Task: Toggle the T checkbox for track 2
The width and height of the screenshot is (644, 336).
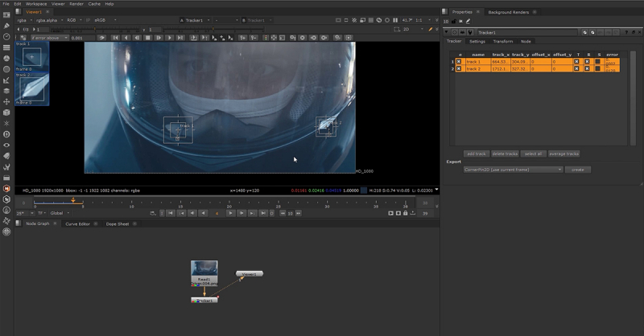Action: point(576,69)
